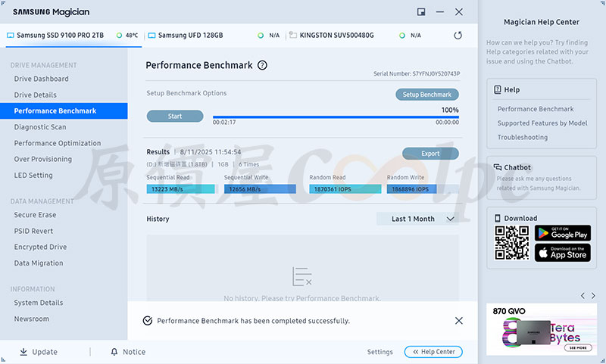Open the Performance Benchmark help question mark
The height and width of the screenshot is (364, 606).
[x=262, y=65]
